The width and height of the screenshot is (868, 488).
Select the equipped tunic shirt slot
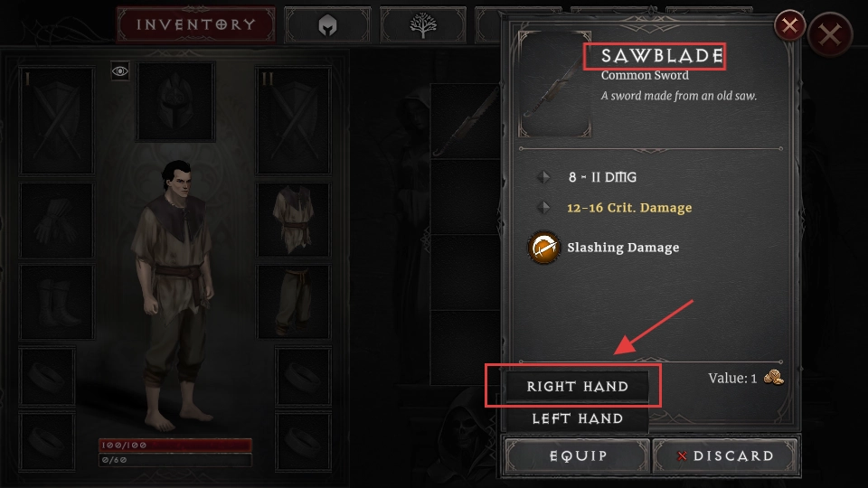(293, 221)
